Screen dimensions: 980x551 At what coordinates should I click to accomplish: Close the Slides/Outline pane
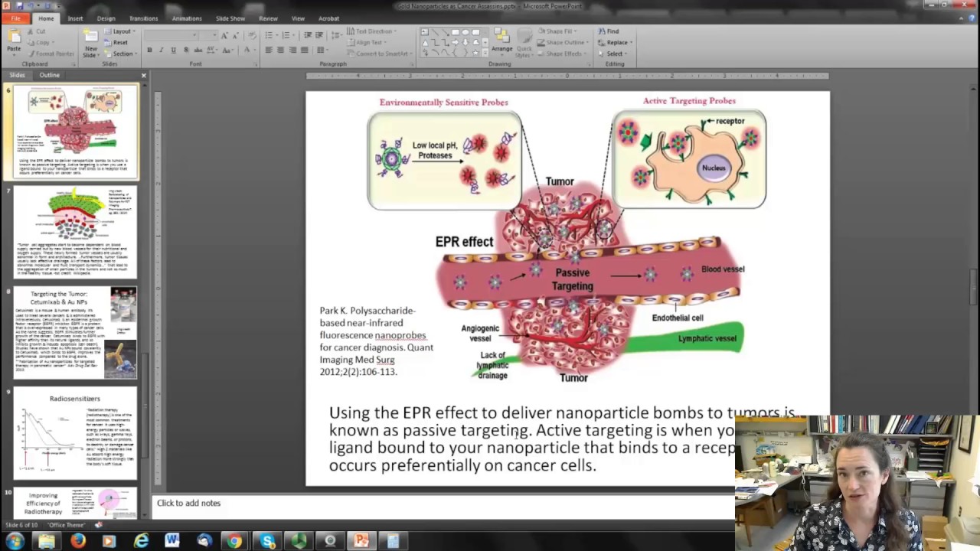[x=143, y=75]
